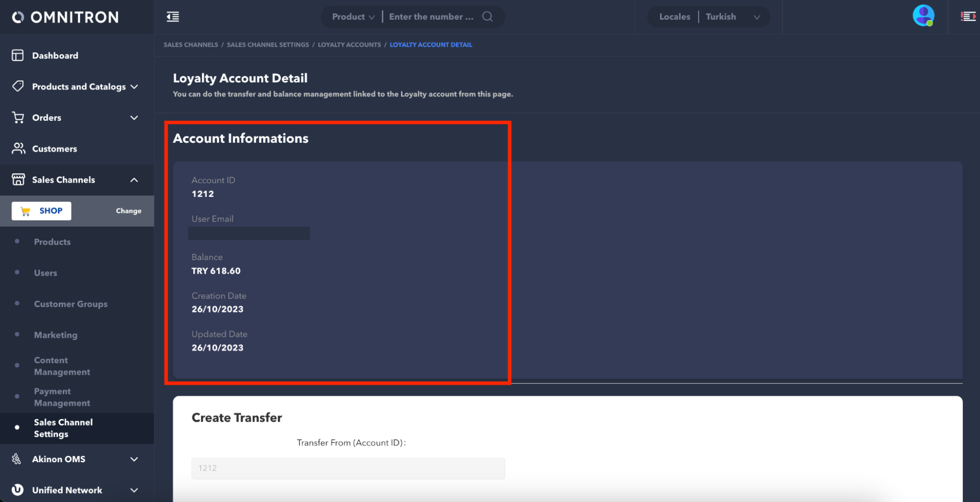The image size is (980, 502).
Task: Collapse the sidebar with the menu toggle icon
Action: click(x=173, y=17)
